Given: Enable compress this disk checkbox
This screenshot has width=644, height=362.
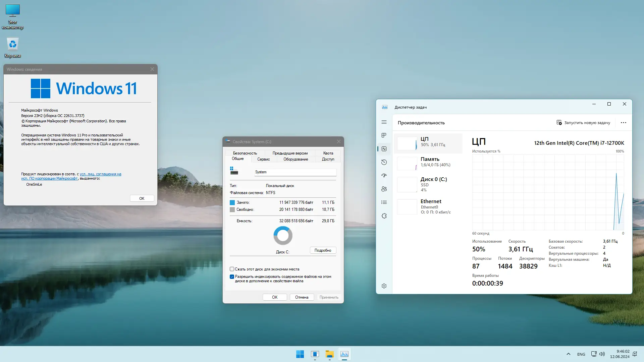Looking at the screenshot, I should tap(232, 269).
